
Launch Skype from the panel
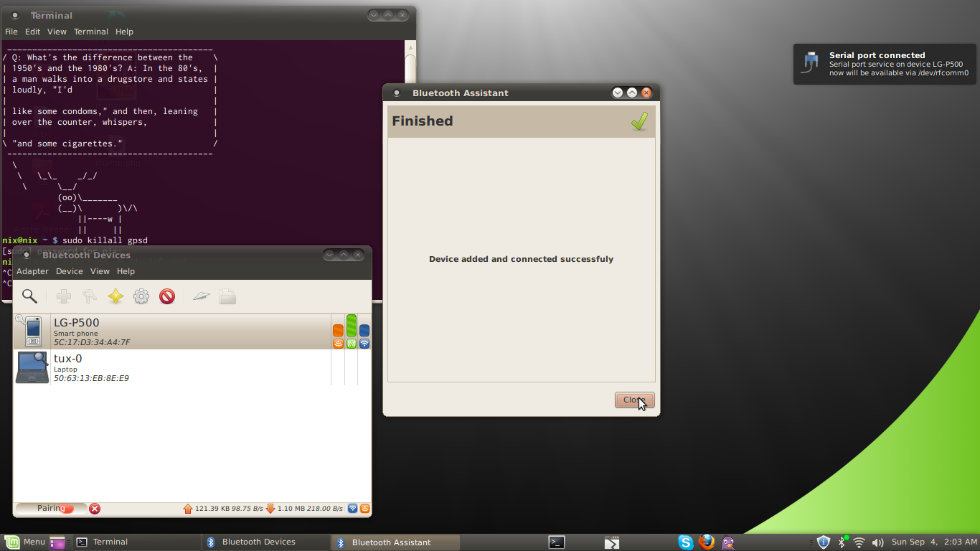pyautogui.click(x=686, y=542)
